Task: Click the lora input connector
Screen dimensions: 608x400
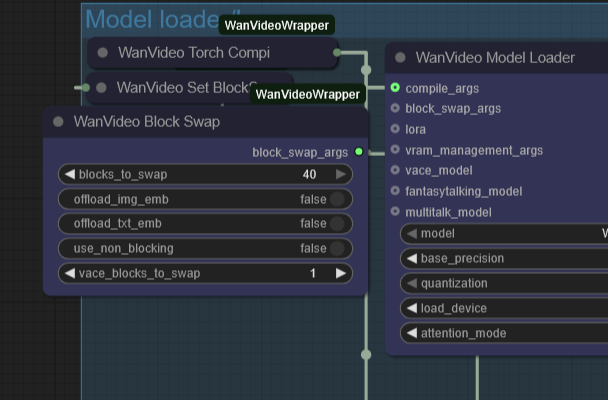Action: coord(395,128)
